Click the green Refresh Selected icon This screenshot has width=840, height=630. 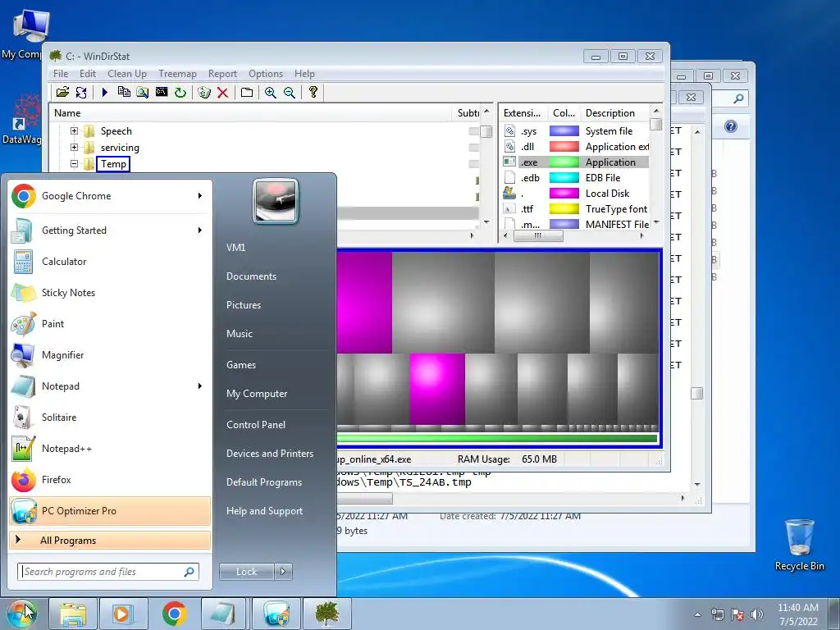(180, 92)
